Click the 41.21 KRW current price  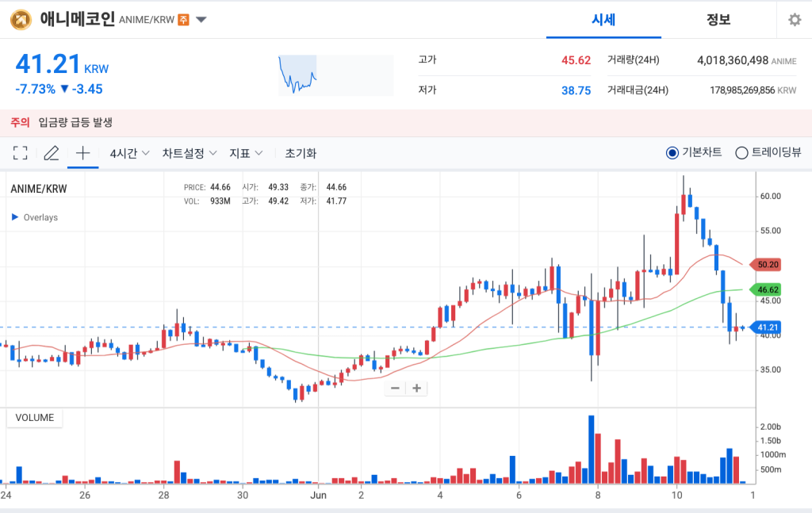pos(62,64)
